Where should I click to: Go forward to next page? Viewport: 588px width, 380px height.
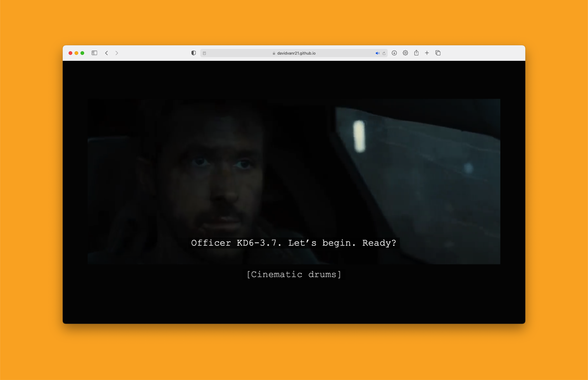[117, 53]
